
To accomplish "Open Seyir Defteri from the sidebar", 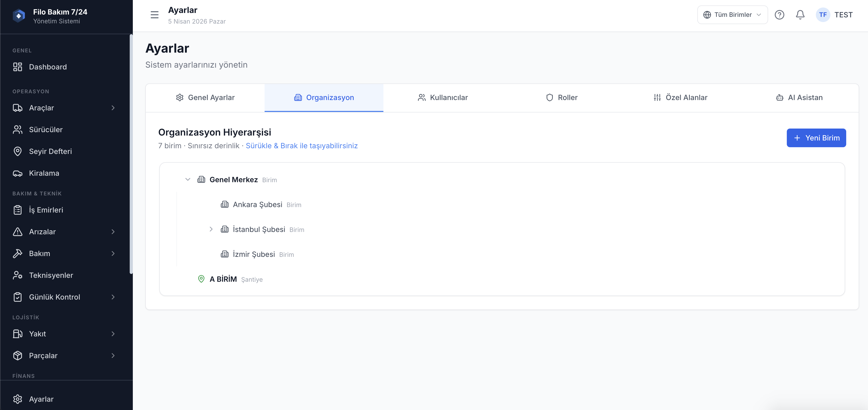I will click(x=50, y=151).
